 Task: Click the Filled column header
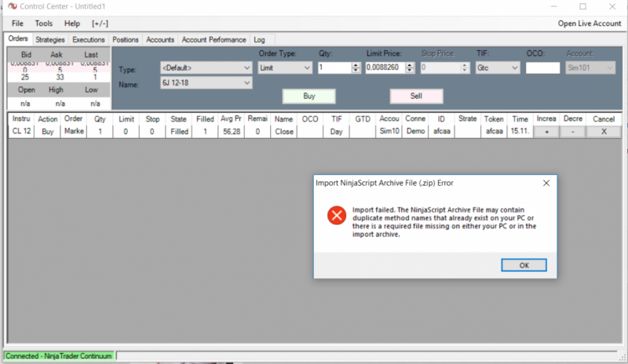[205, 119]
